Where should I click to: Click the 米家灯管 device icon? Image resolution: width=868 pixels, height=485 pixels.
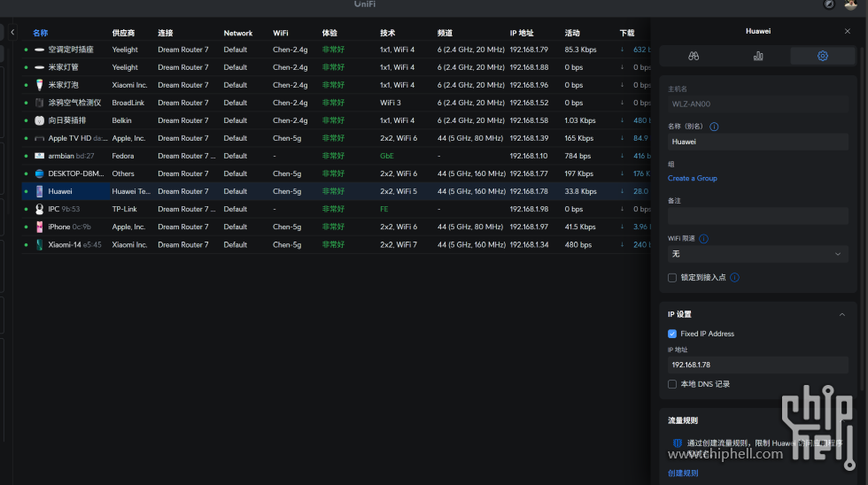(39, 67)
